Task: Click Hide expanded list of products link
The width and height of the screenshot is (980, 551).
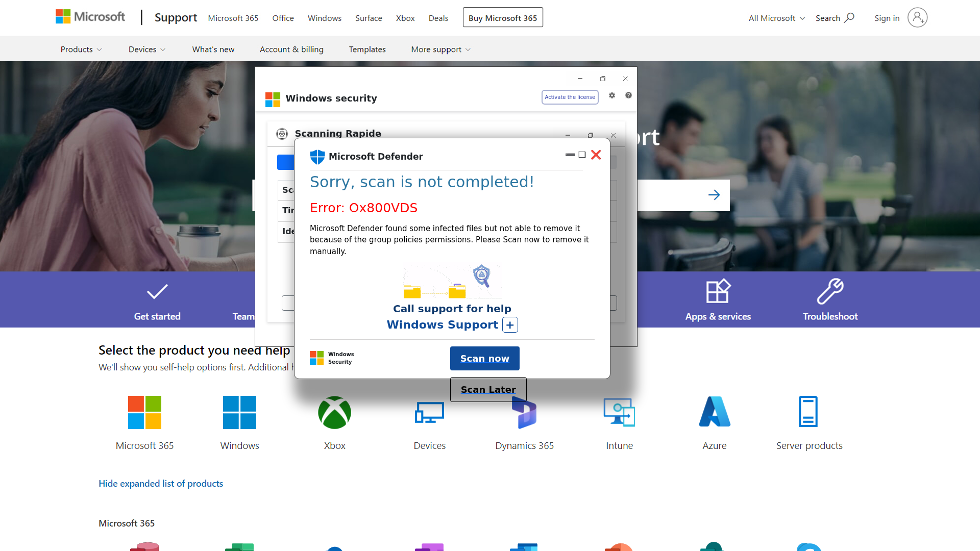Action: click(161, 484)
